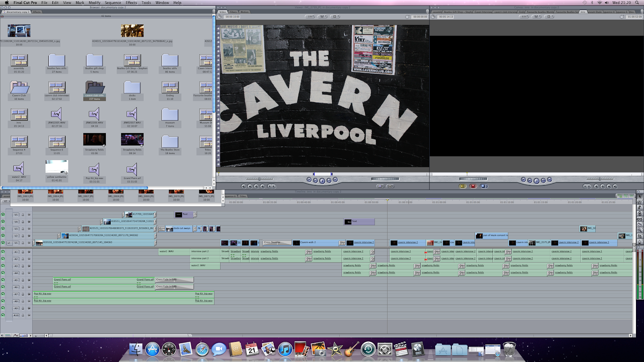This screenshot has height=362, width=644.
Task: Toggle audibility of audio track A8
Action: pyautogui.click(x=3, y=301)
